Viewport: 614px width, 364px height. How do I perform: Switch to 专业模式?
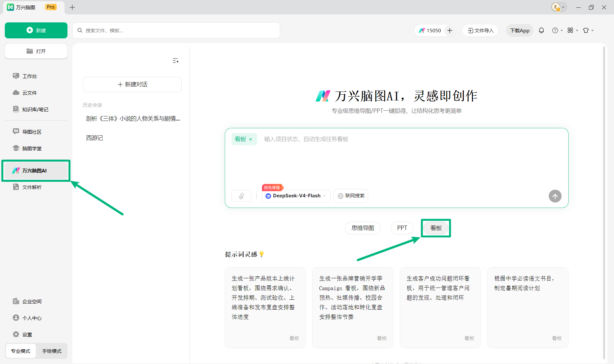tap(20, 351)
